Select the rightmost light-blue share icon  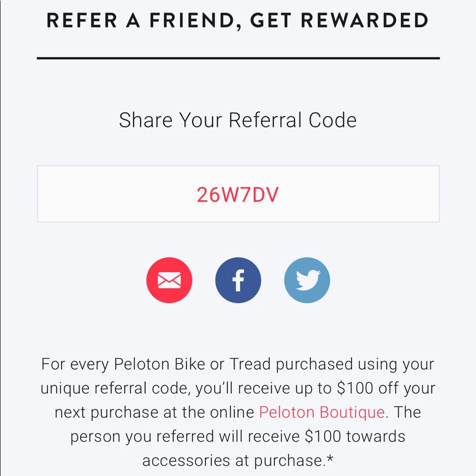(x=307, y=280)
